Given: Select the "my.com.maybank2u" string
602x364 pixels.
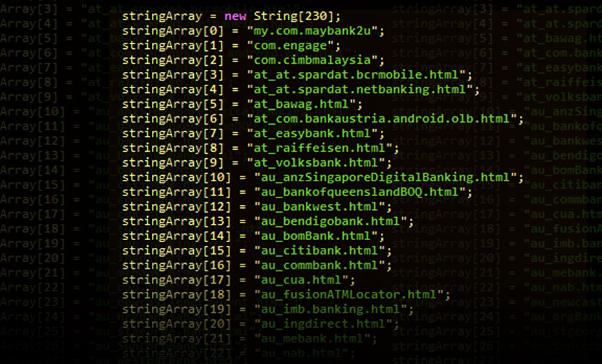Looking at the screenshot, I should (312, 31).
